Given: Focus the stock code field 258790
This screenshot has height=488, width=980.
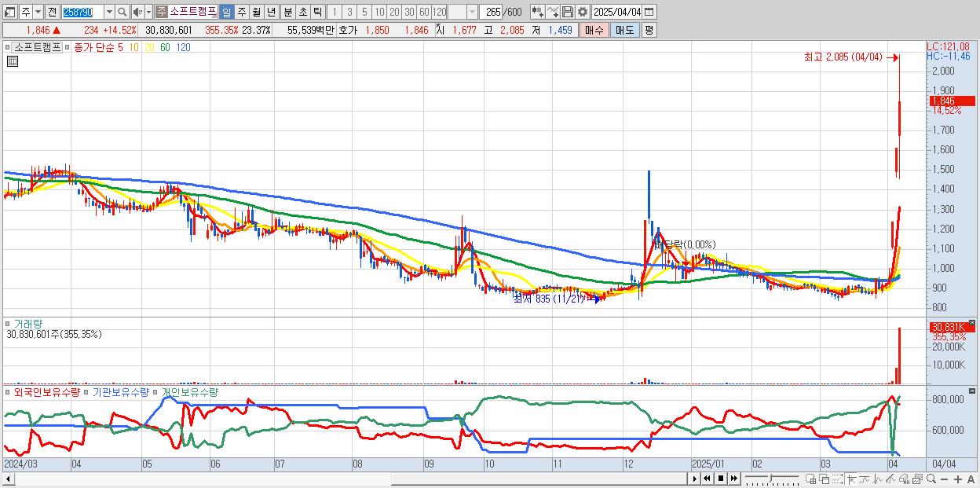Looking at the screenshot, I should click(82, 12).
